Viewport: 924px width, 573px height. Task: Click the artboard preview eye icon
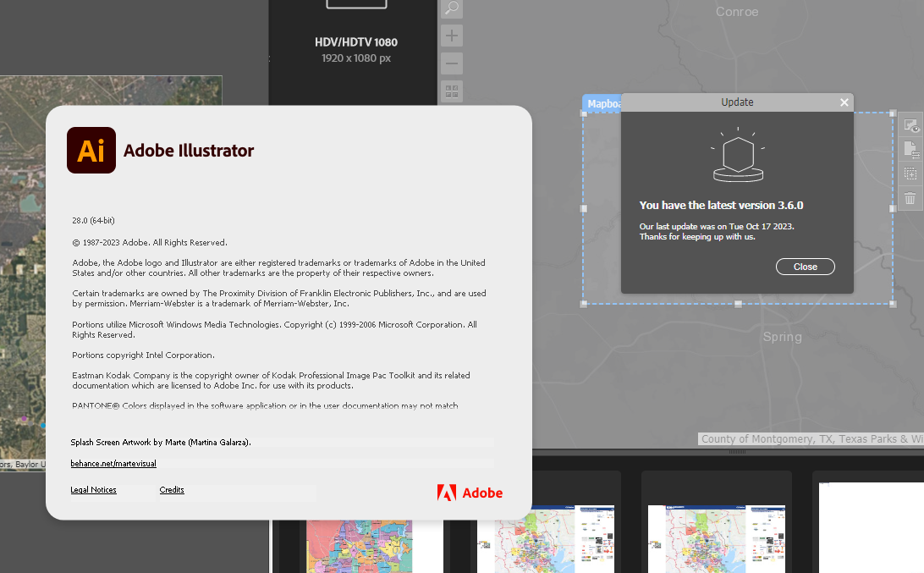click(910, 127)
